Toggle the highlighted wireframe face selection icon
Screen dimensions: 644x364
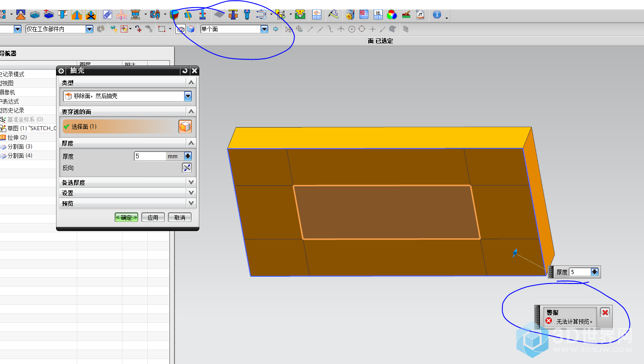point(180,29)
